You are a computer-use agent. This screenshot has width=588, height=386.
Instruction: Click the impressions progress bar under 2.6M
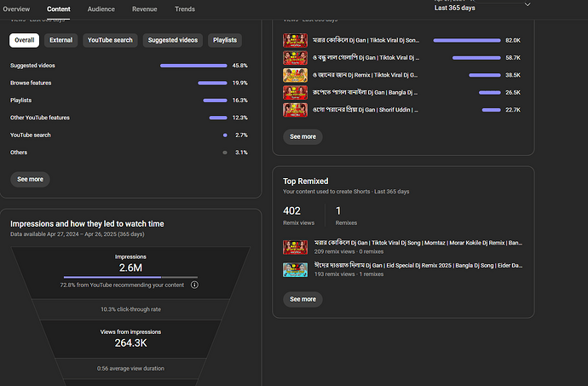tap(130, 277)
